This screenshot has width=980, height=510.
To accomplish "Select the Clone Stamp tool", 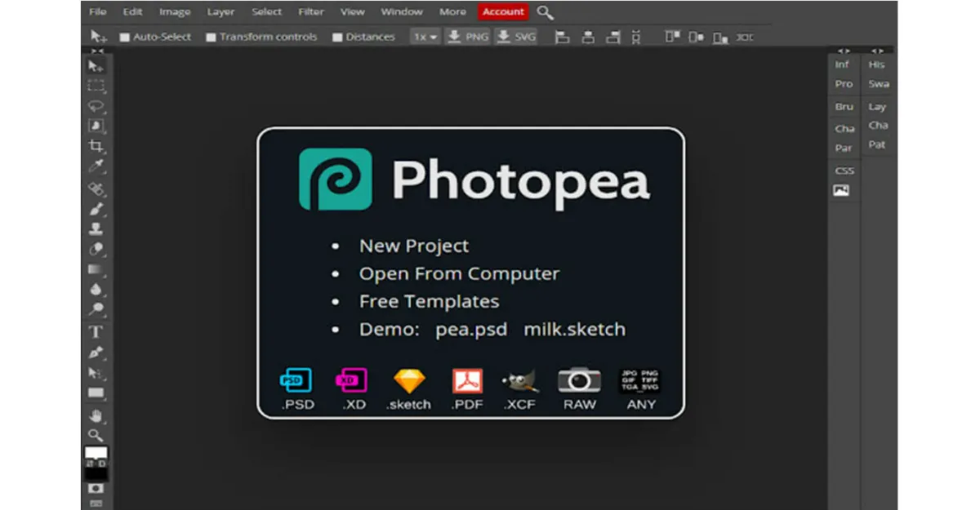I will pos(96,229).
